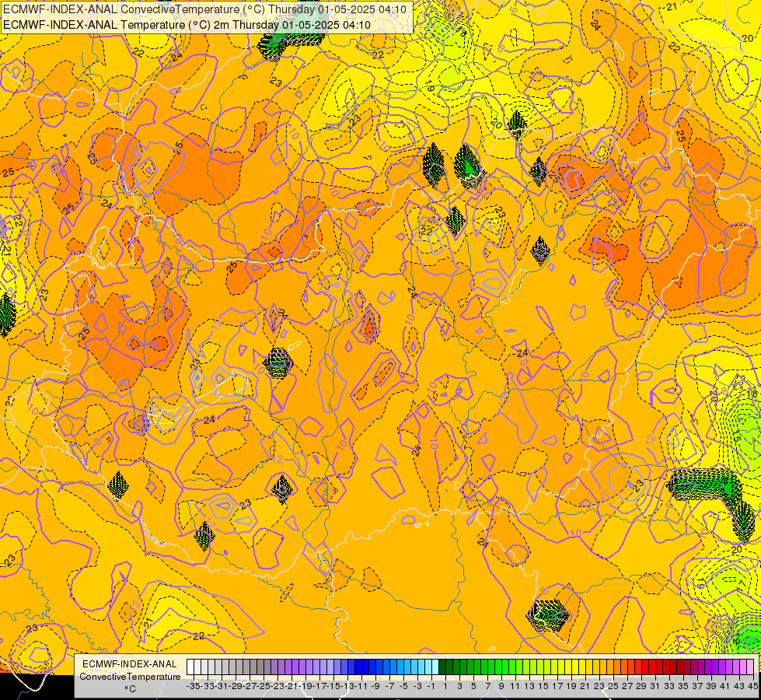Click the °C unit label in legend
761x700 pixels.
click(130, 688)
